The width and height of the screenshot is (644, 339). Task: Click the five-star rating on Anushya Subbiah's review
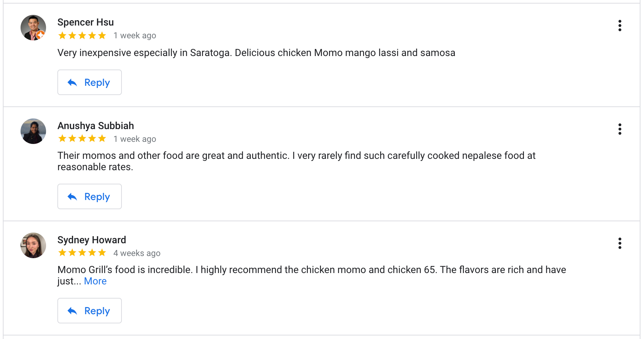pyautogui.click(x=82, y=139)
